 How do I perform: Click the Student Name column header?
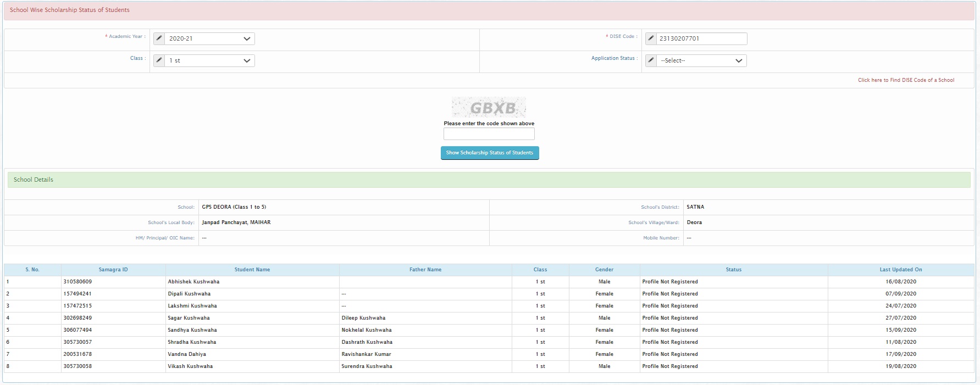252,270
